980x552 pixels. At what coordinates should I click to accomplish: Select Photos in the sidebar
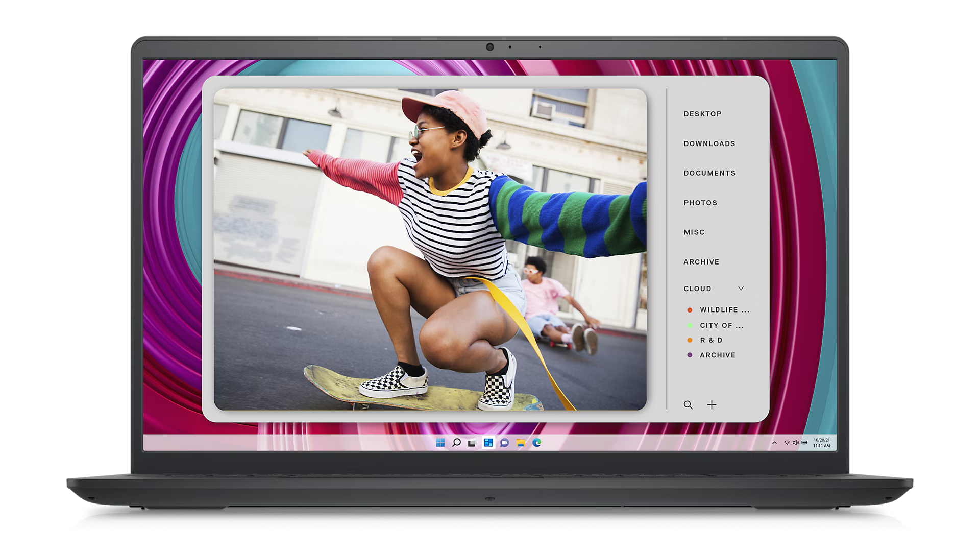[x=700, y=203]
